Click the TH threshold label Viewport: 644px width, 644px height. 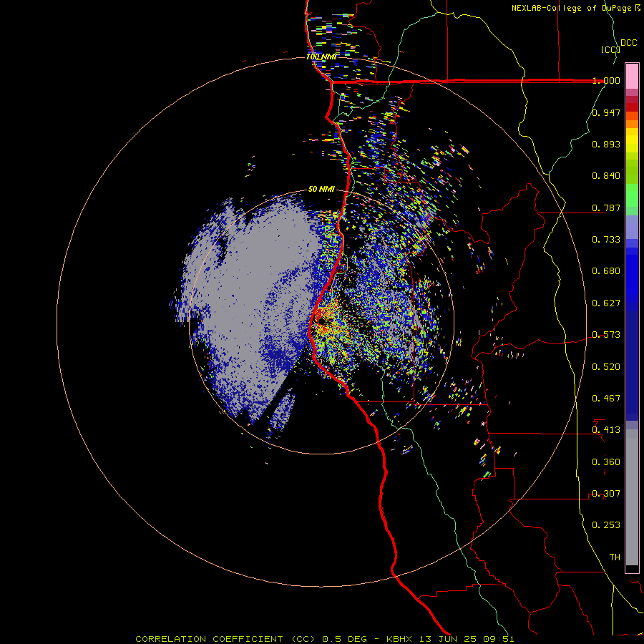615,557
